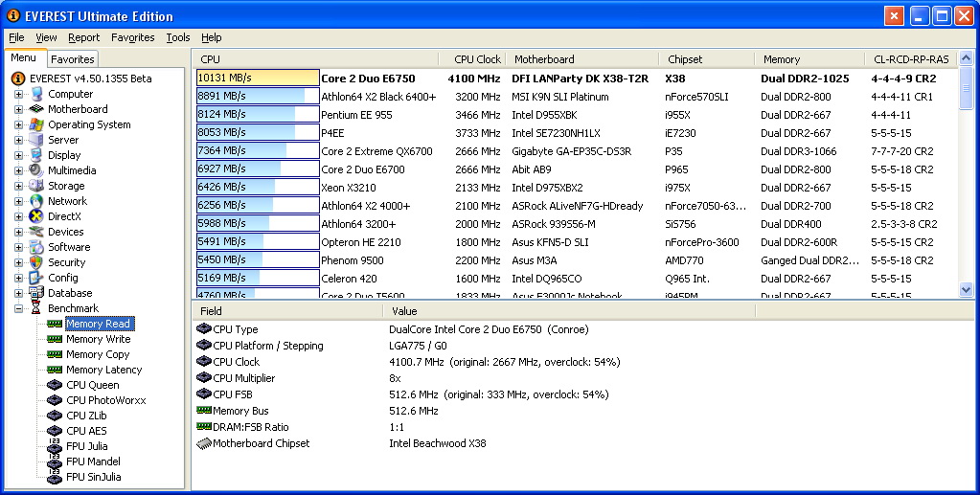Click the 10131 MB/s result bar
Viewport: 980px width, 495px height.
258,79
